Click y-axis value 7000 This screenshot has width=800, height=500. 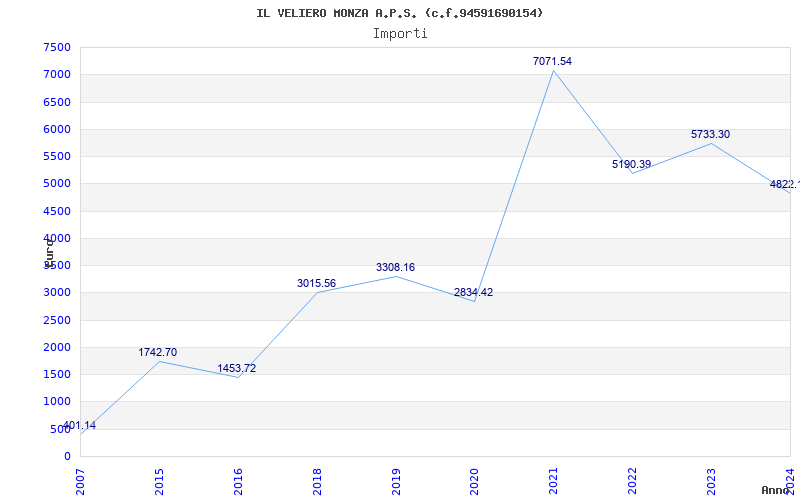(57, 74)
